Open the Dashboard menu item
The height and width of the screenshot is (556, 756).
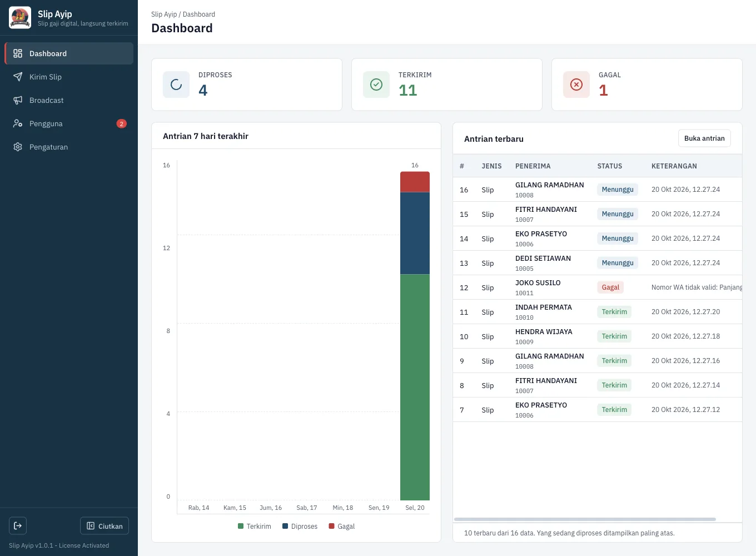click(69, 53)
